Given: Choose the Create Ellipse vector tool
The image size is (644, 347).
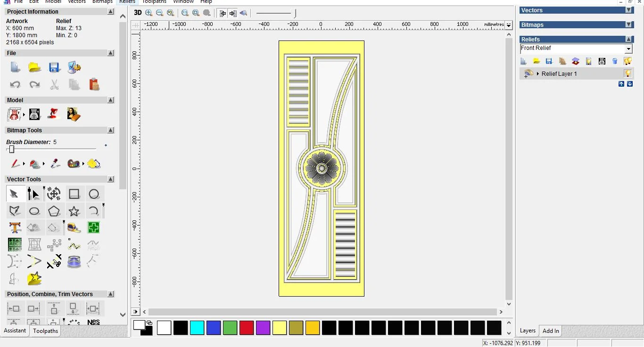Looking at the screenshot, I should click(x=34, y=211).
